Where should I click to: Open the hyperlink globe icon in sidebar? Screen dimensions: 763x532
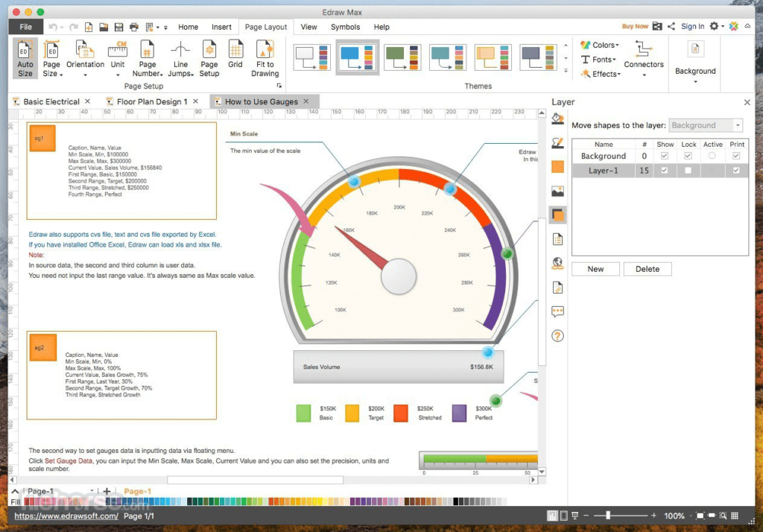[x=557, y=263]
